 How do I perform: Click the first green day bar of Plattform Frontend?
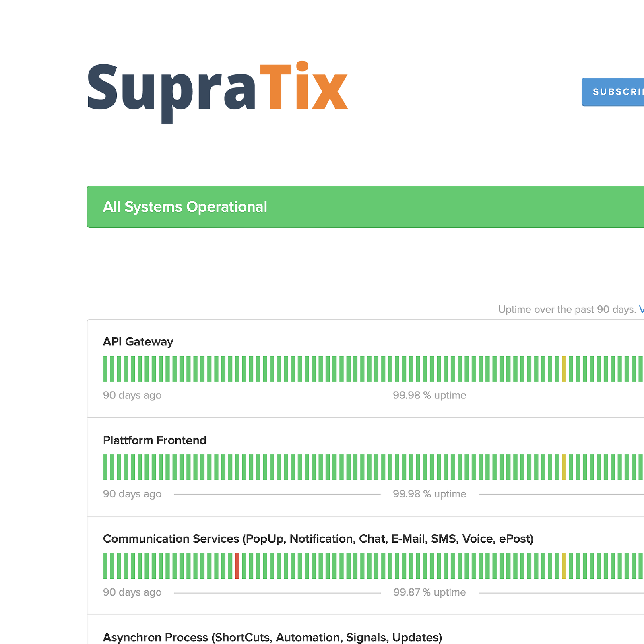[x=105, y=467]
